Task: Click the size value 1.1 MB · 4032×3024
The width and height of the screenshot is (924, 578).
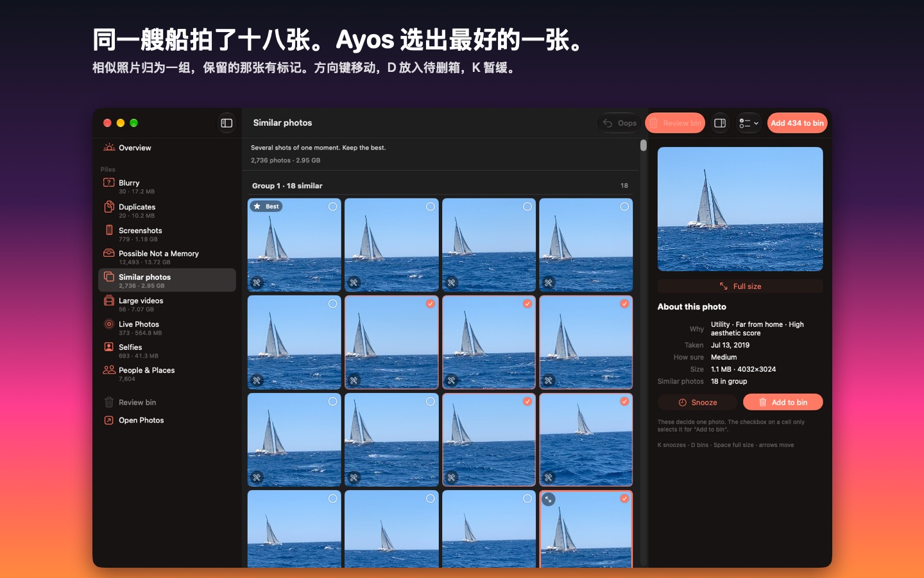Action: coord(743,369)
